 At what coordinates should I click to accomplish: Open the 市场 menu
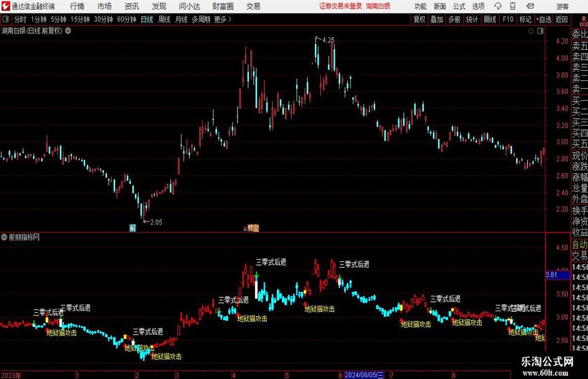[105, 6]
